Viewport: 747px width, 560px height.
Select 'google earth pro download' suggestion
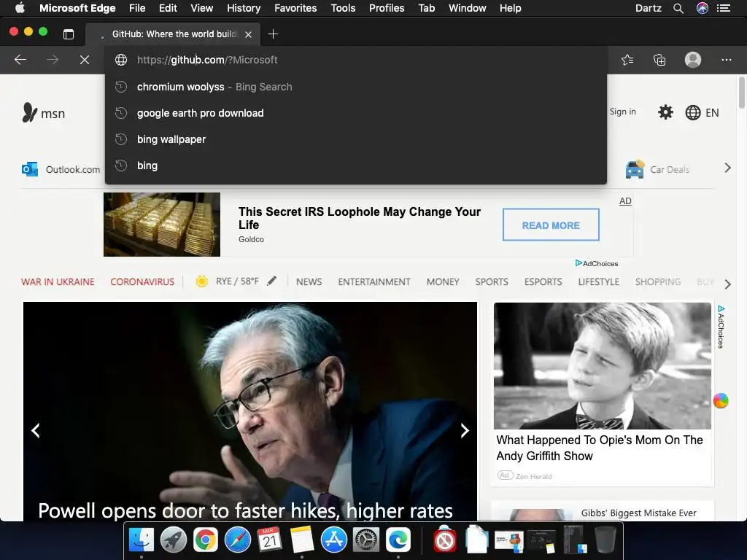point(356,113)
